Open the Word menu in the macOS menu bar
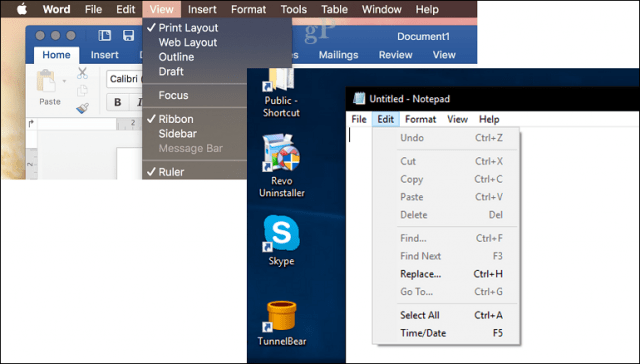The image size is (640, 364). [56, 9]
